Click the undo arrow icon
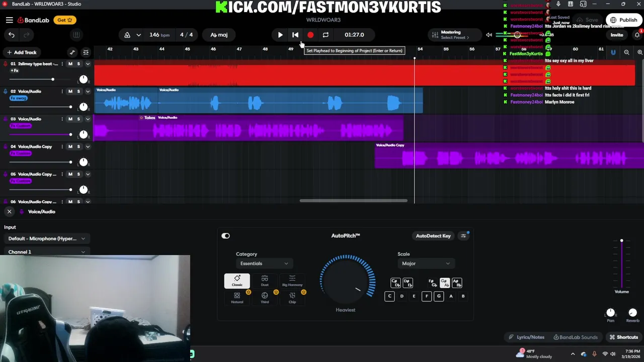The image size is (644, 362). pos(12,35)
